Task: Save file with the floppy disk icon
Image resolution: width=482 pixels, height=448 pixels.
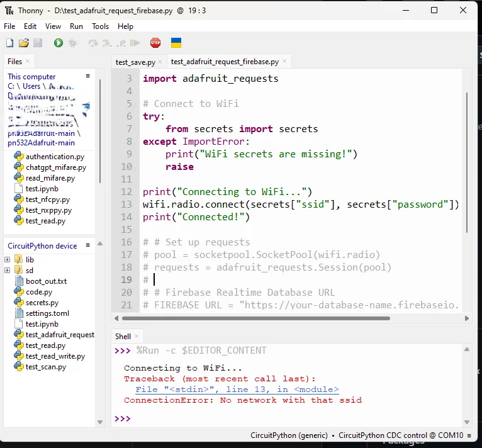Action: point(38,43)
